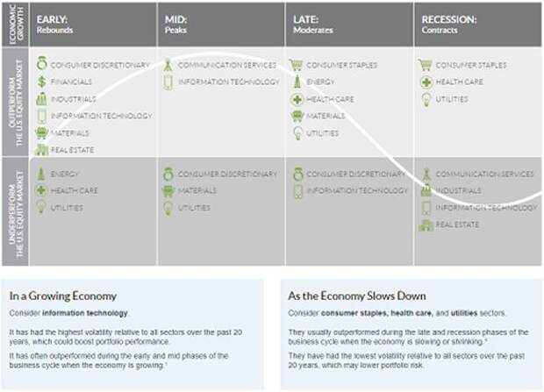Click Information Technology label in Mid column
Screen dimensions: 544x392
[229, 82]
